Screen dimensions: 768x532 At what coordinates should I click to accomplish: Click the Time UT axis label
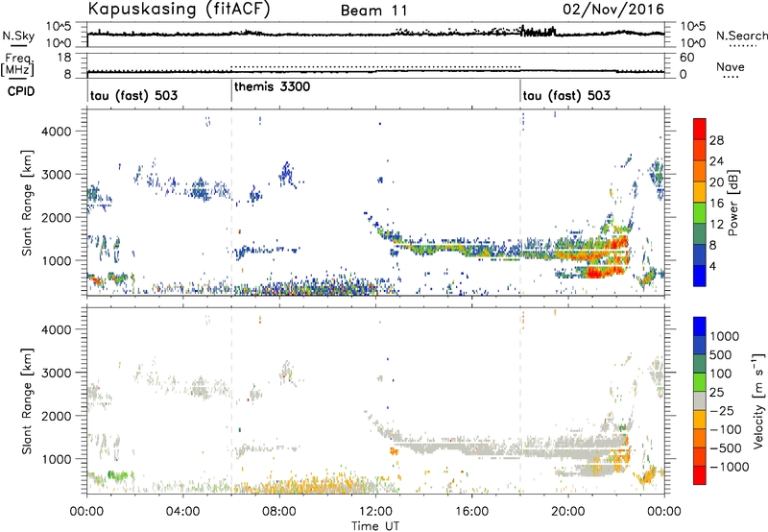click(375, 526)
